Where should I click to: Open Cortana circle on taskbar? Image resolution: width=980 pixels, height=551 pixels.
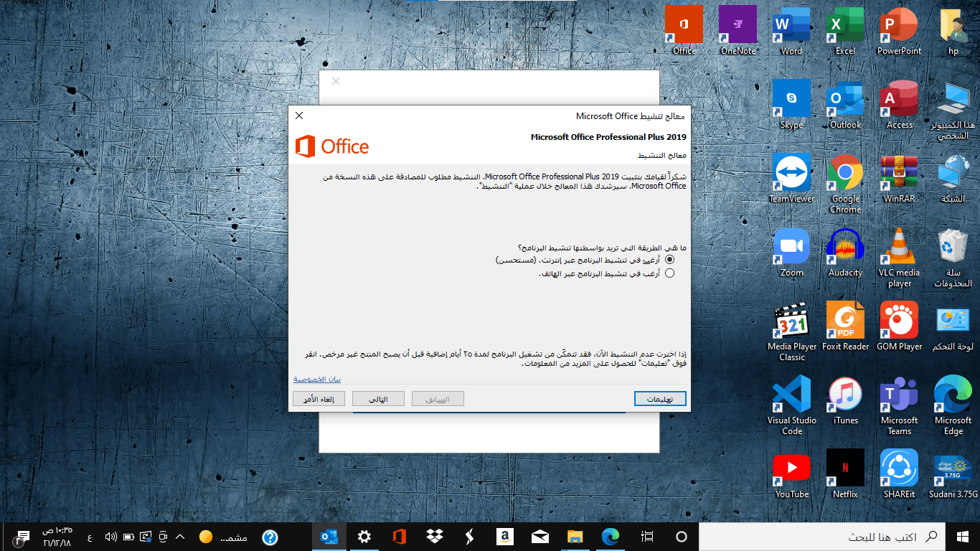click(682, 536)
